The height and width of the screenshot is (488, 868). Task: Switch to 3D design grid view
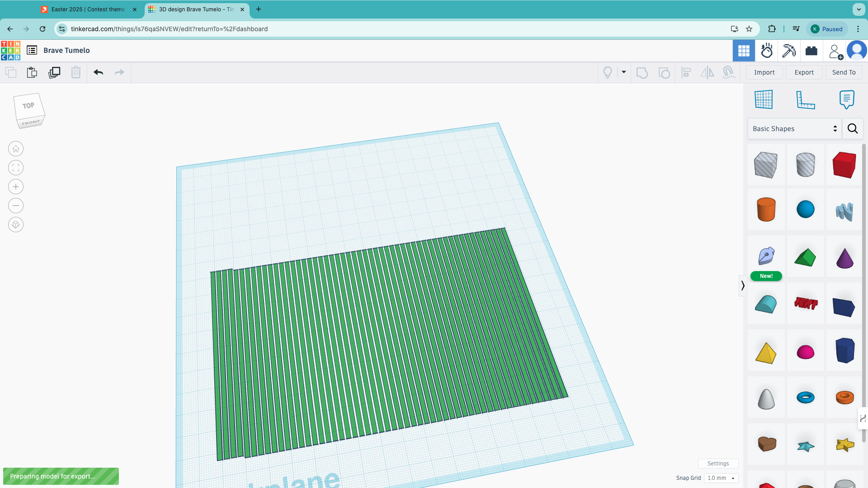click(744, 51)
